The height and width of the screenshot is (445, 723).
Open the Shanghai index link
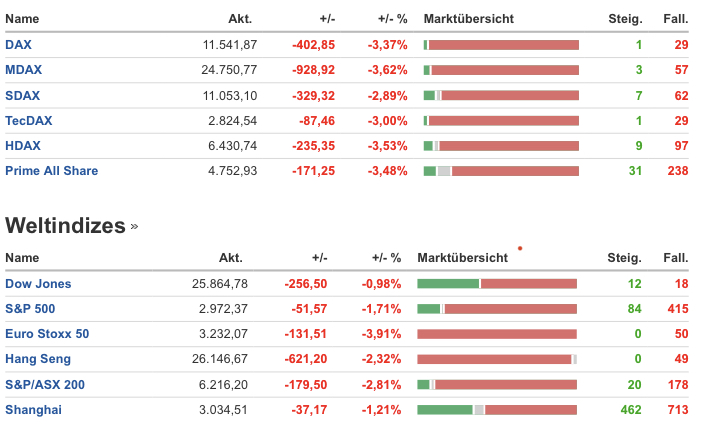point(33,409)
